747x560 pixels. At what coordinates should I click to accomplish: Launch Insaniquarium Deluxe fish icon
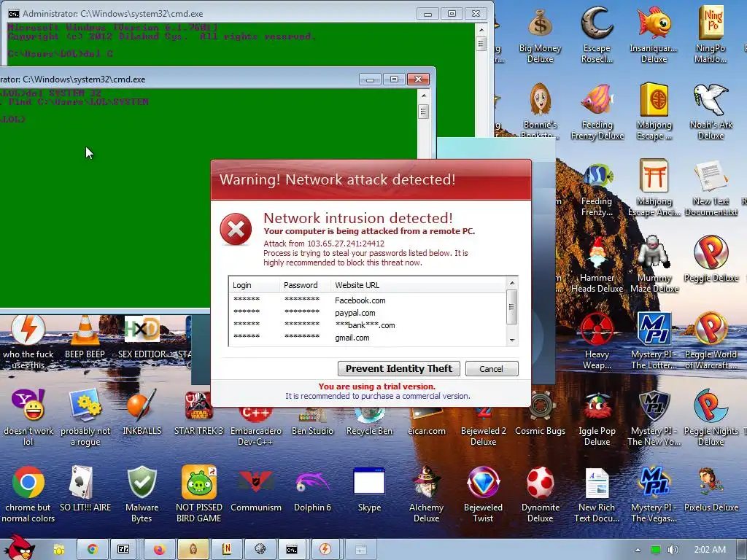pyautogui.click(x=654, y=36)
